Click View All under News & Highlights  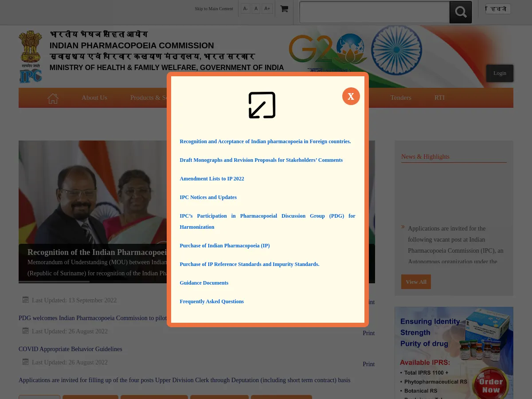pyautogui.click(x=416, y=282)
